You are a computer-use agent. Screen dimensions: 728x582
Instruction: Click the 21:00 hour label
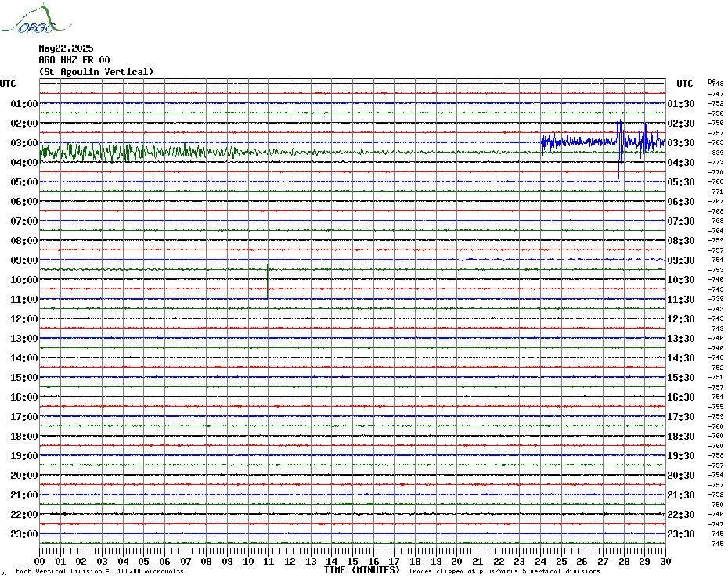24,494
